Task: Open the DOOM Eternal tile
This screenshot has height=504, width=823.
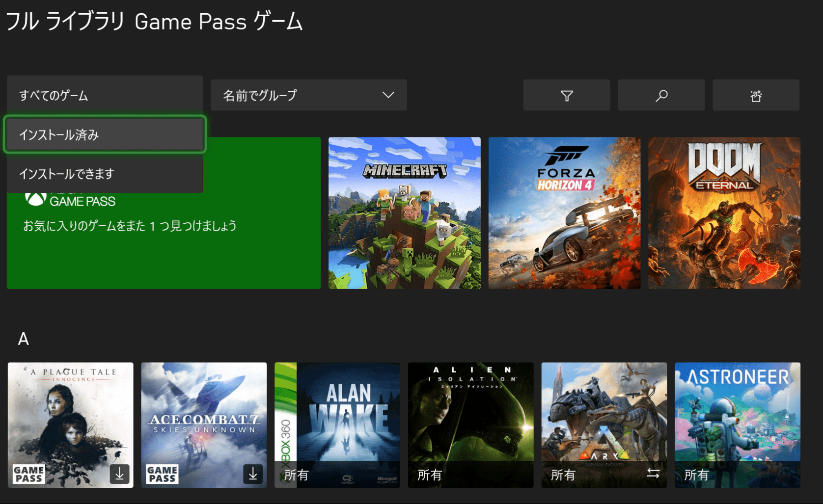Action: tap(724, 213)
